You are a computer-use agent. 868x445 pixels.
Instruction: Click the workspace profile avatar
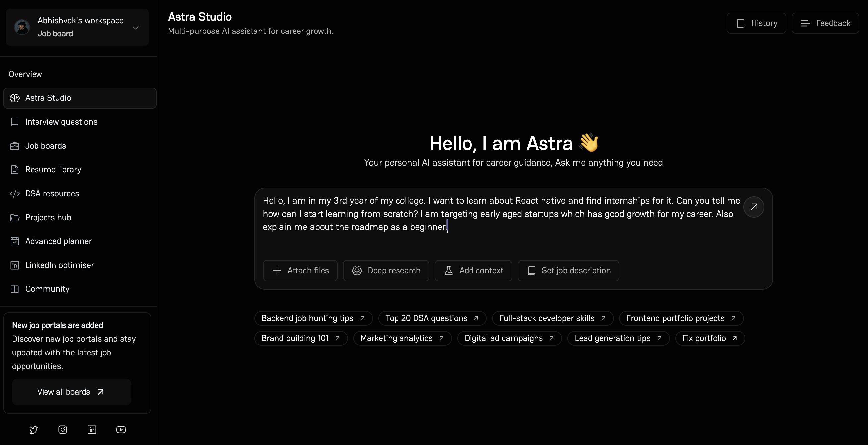coord(22,27)
